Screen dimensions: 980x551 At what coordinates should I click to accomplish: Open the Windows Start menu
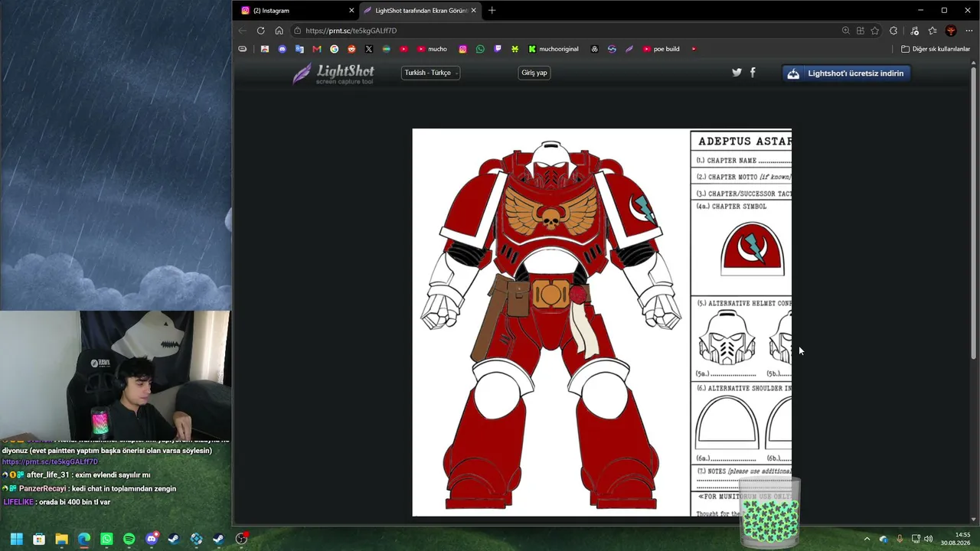(x=17, y=539)
